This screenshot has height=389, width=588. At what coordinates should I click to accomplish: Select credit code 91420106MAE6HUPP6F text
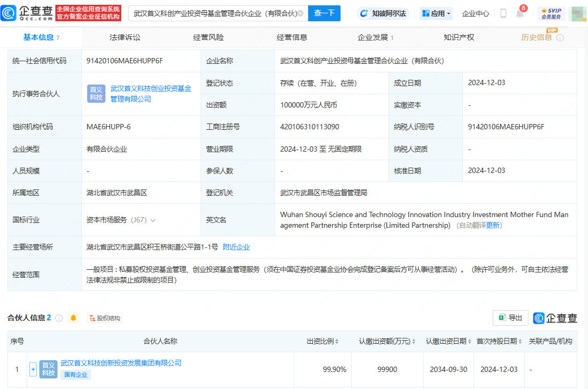click(x=125, y=61)
